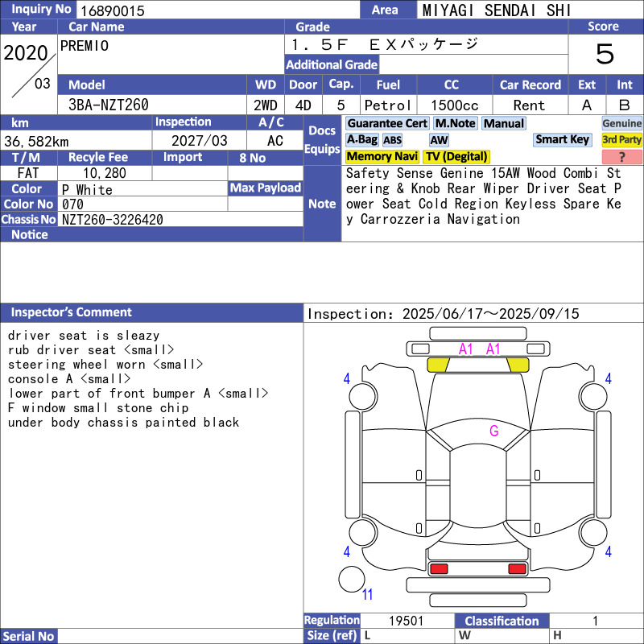Toggle the ABS equipment badge
This screenshot has width=644, height=644.
click(x=392, y=140)
